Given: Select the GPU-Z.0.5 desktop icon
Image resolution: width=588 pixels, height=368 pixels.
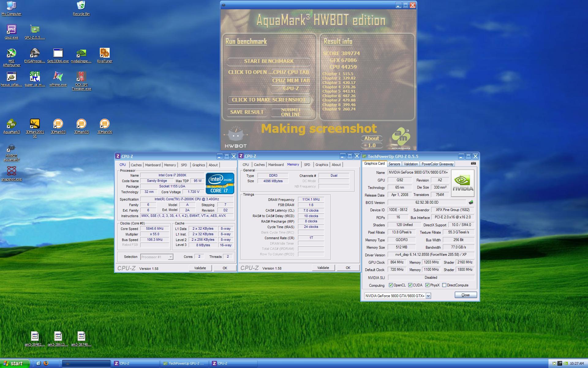Looking at the screenshot, I should pyautogui.click(x=35, y=32).
